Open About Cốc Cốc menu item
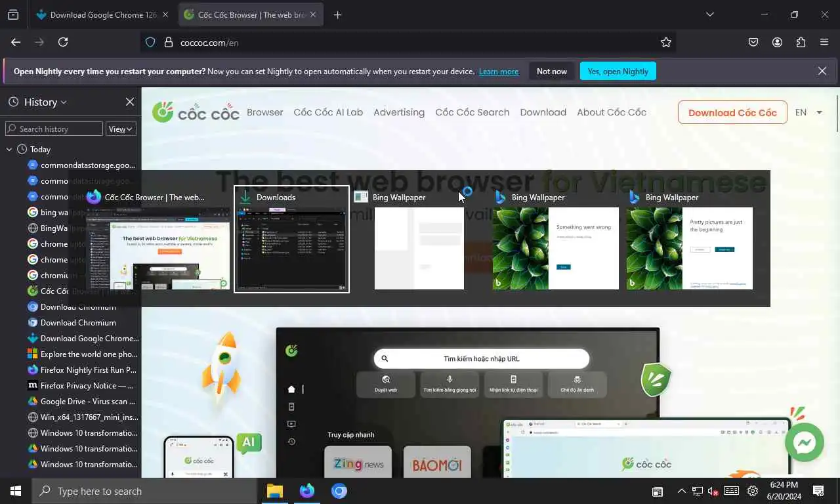 coord(612,112)
